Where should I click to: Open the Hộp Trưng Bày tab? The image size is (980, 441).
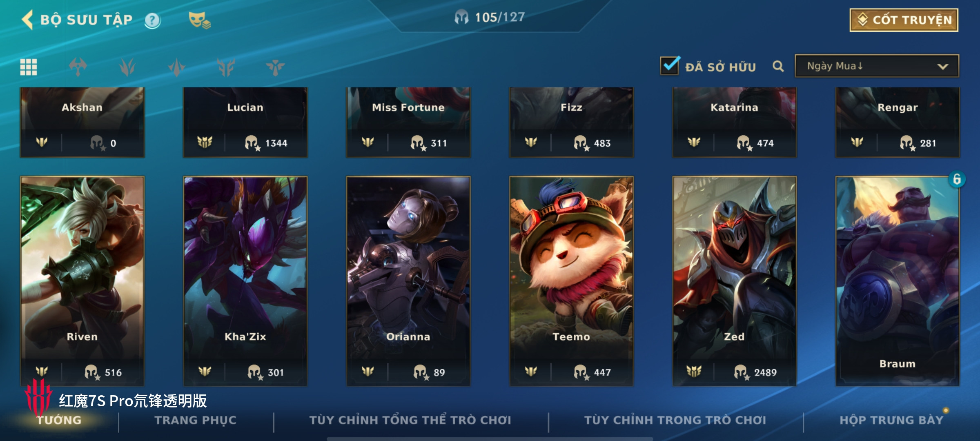891,420
